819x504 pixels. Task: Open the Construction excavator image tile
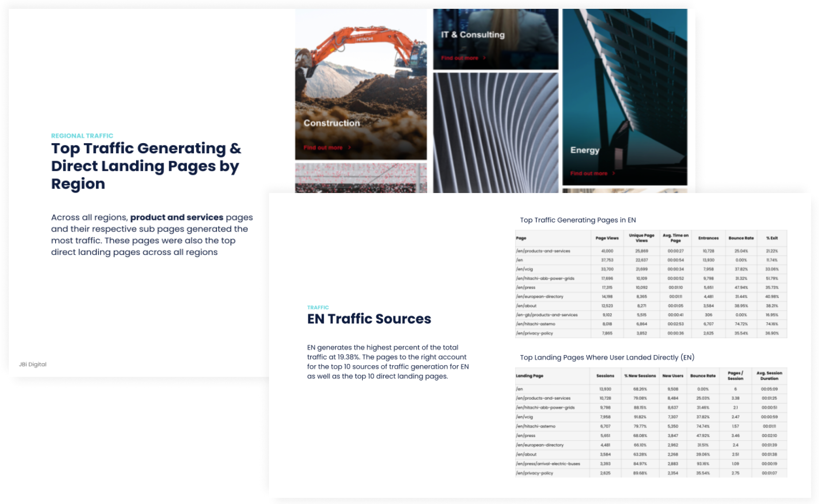point(361,84)
